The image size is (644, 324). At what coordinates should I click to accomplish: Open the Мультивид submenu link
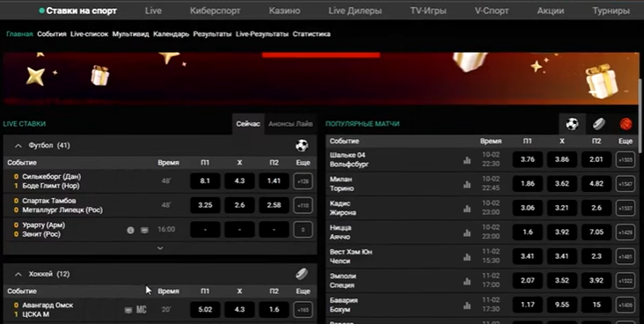coord(130,34)
